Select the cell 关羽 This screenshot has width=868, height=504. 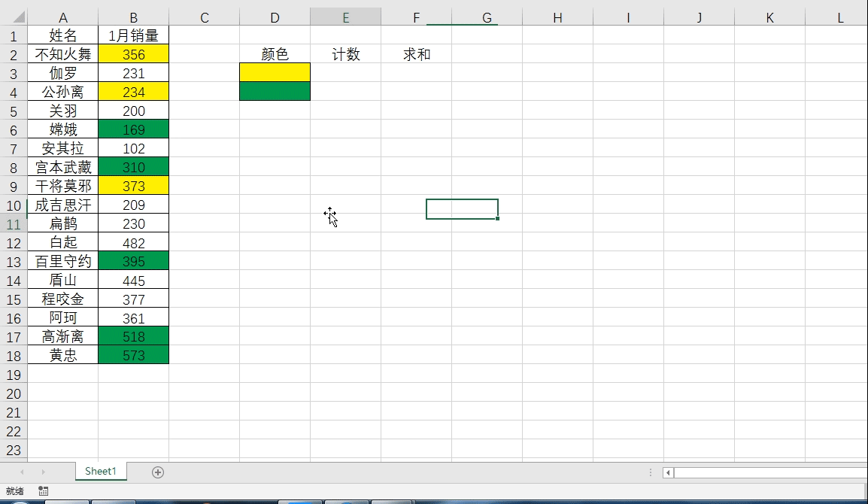point(62,111)
